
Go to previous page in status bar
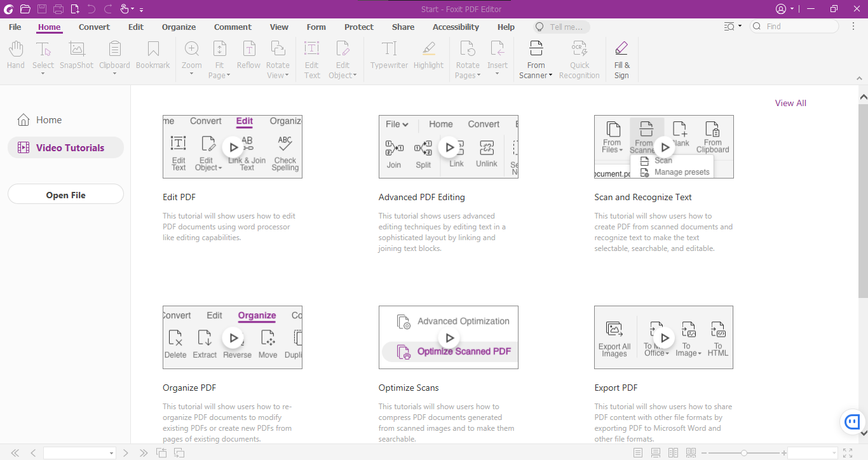pos(33,453)
